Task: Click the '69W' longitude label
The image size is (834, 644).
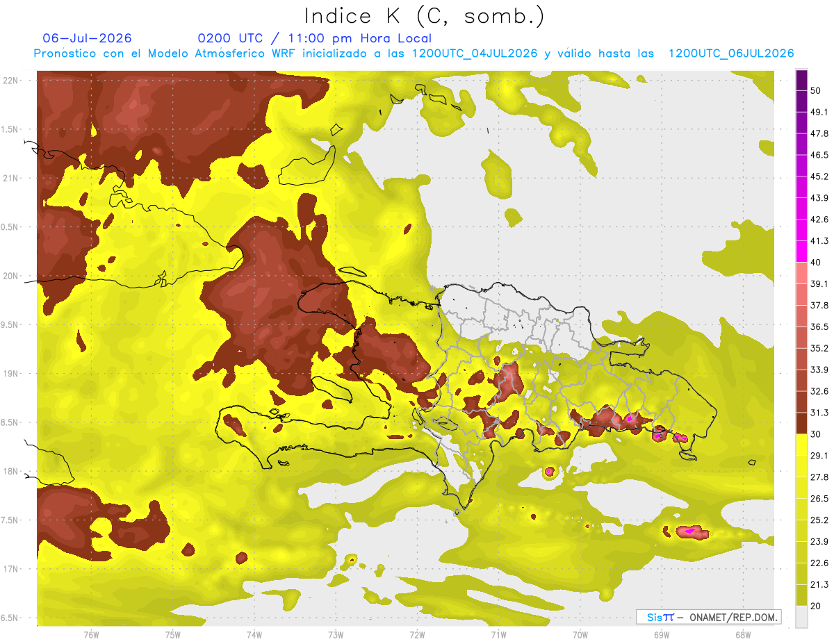Action: click(661, 635)
